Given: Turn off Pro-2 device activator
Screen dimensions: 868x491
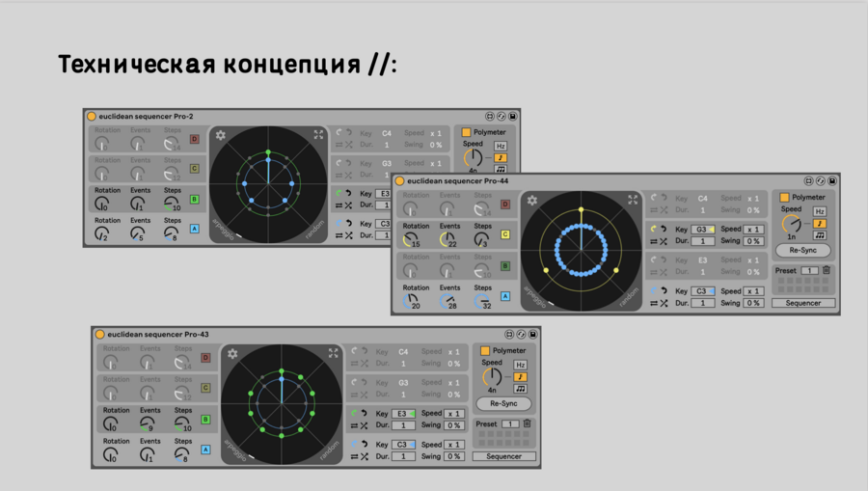Looking at the screenshot, I should pos(92,117).
